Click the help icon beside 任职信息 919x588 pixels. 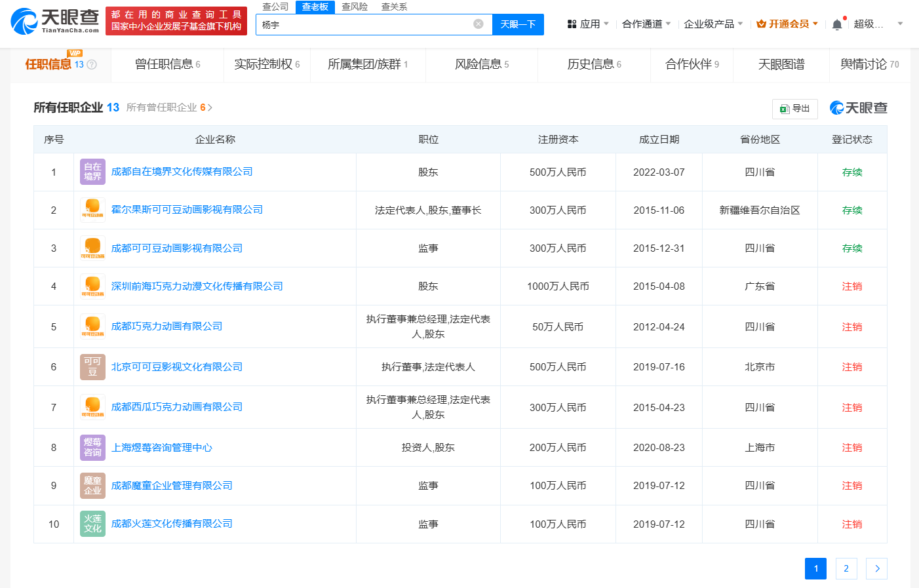pyautogui.click(x=92, y=64)
